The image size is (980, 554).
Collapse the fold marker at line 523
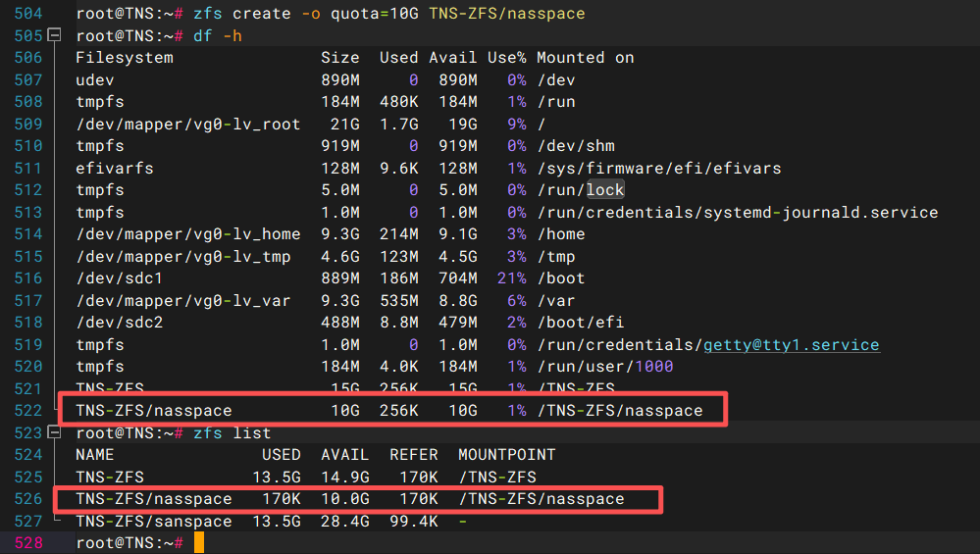click(x=54, y=432)
